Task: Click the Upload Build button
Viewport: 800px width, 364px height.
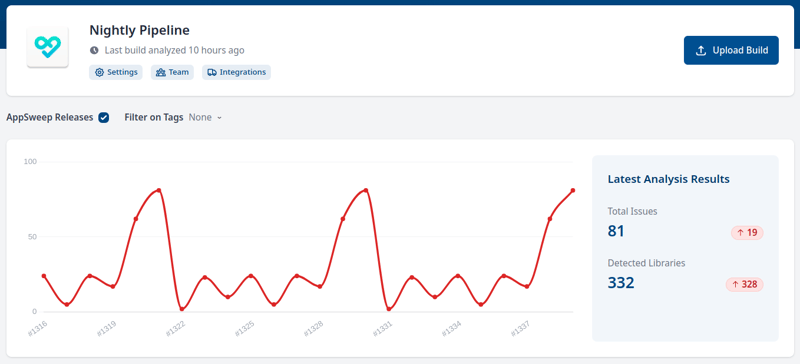Action: tap(731, 51)
